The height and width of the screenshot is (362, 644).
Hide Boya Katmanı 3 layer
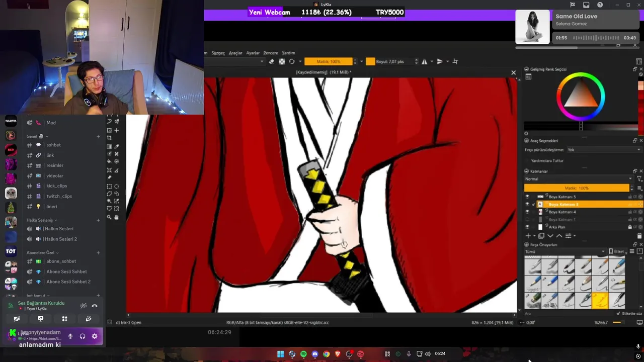(x=527, y=204)
